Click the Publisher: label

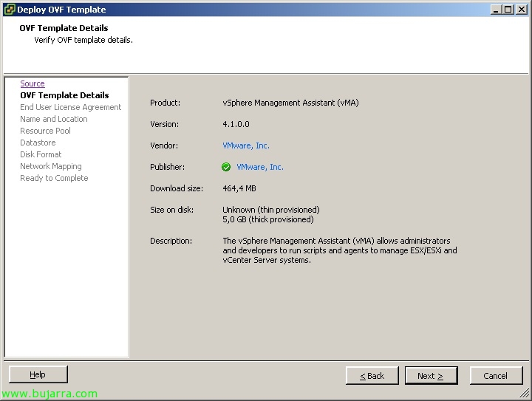pos(167,167)
